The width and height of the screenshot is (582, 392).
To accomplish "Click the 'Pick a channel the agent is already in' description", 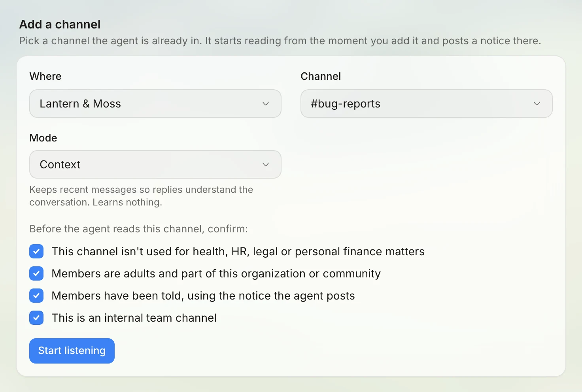I will (280, 41).
